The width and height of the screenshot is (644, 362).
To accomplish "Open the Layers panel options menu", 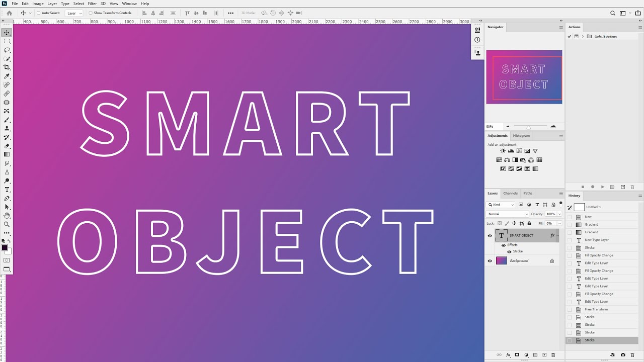I will (561, 193).
